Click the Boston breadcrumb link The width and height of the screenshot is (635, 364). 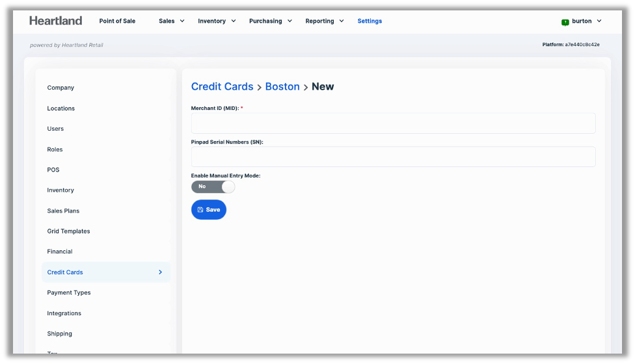coord(282,86)
